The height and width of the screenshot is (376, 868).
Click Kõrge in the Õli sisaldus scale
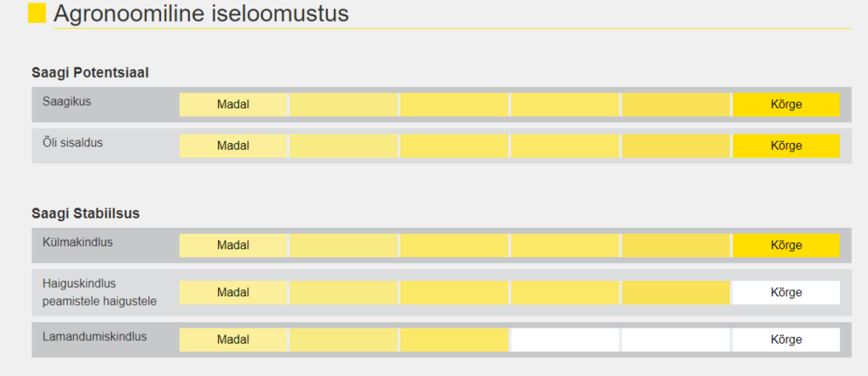[x=786, y=146]
